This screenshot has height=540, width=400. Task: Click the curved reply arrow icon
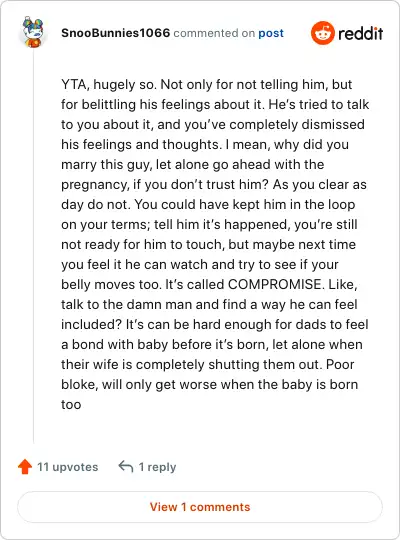[126, 466]
